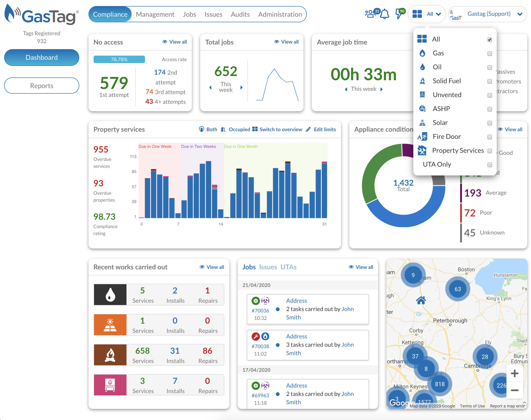Open the Administration tab
The width and height of the screenshot is (531, 420).
pos(280,14)
